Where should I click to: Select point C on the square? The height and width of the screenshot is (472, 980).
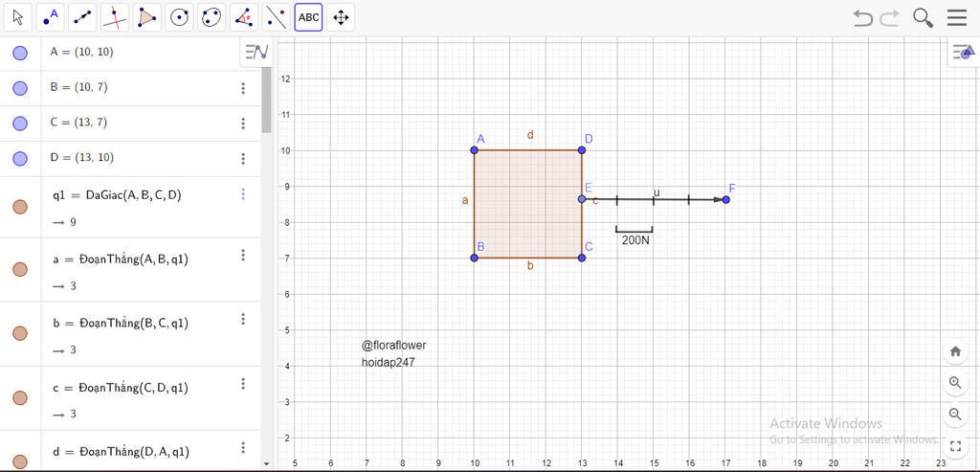pyautogui.click(x=582, y=258)
